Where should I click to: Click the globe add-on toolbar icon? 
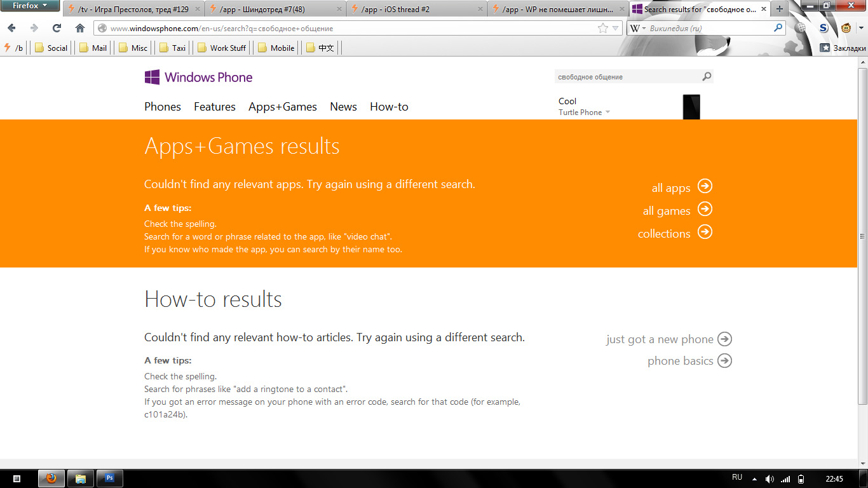click(x=801, y=28)
